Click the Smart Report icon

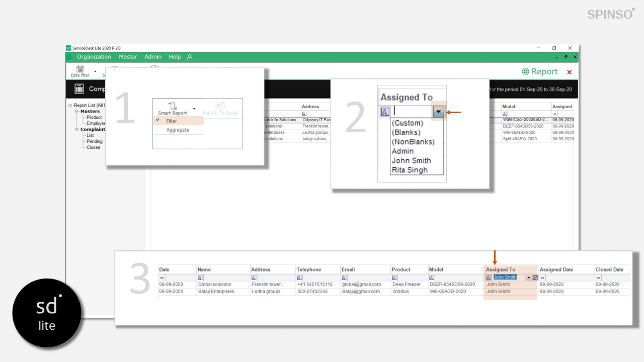[173, 106]
